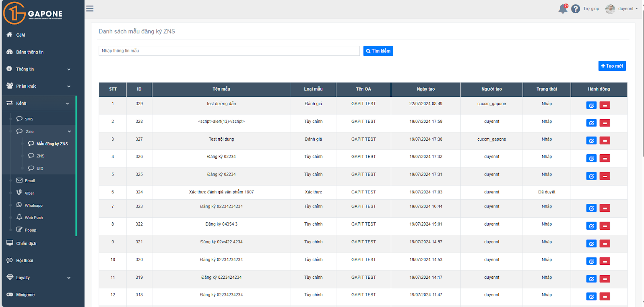
Task: Click the Trạng thái column header
Action: pos(547,89)
